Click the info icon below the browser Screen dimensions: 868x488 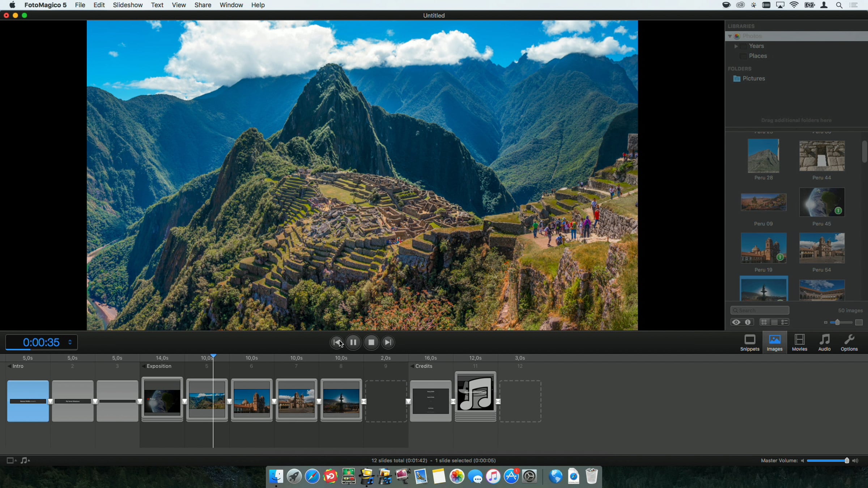tap(748, 322)
